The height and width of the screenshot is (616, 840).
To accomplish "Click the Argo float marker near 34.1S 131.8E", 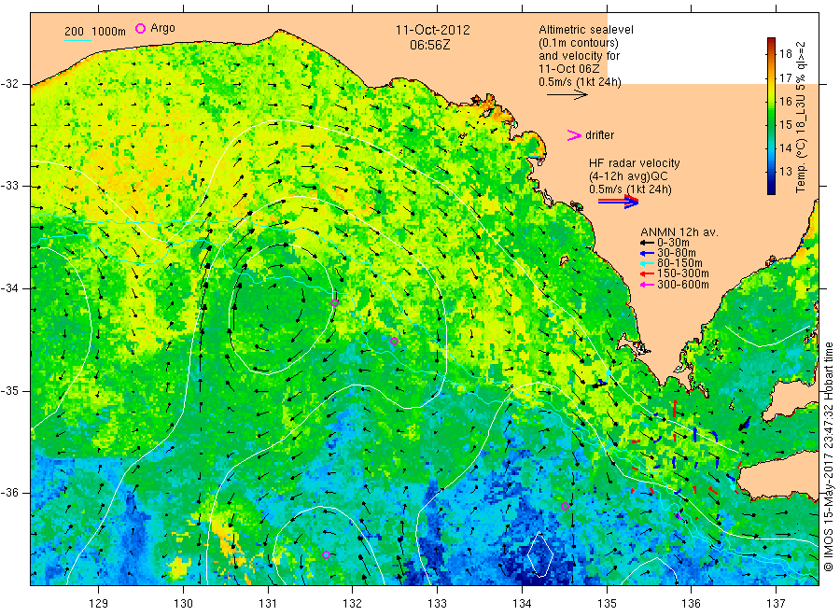I will (x=334, y=302).
